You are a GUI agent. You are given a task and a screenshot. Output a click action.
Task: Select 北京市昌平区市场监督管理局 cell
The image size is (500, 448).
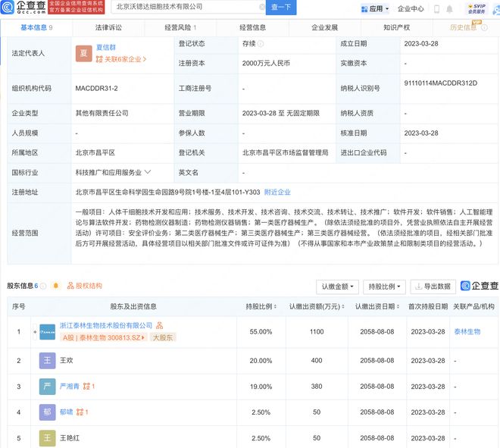click(286, 153)
